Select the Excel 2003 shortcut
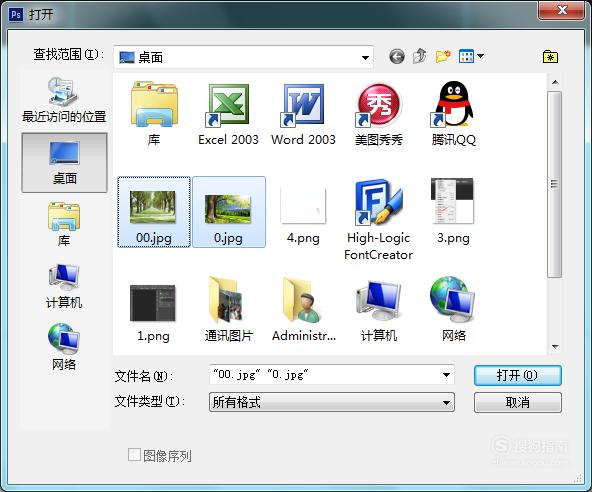This screenshot has height=492, width=592. (x=228, y=114)
